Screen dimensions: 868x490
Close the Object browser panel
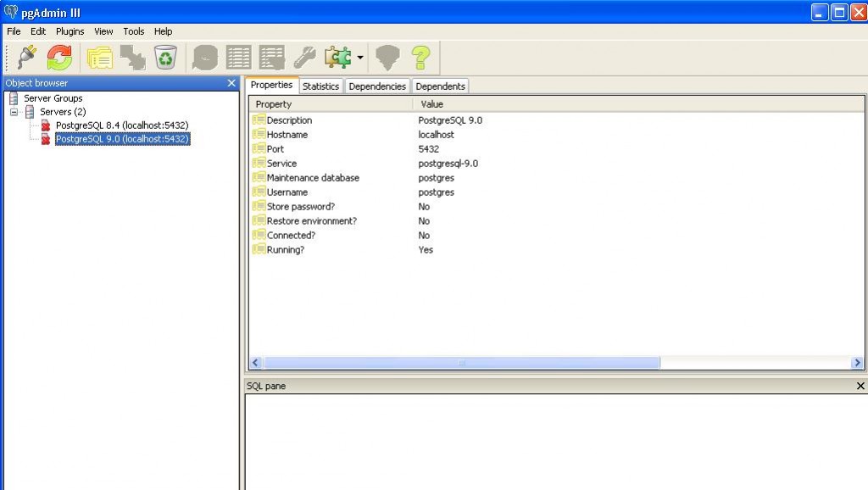(x=231, y=83)
